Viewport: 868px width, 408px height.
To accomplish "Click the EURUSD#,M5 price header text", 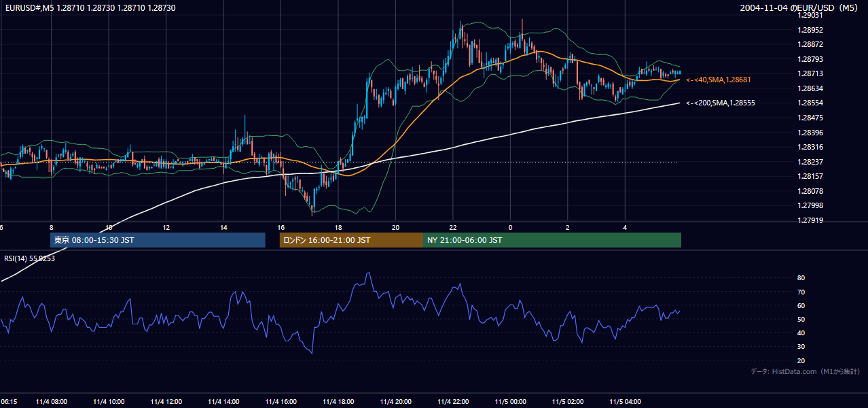I will coord(89,8).
